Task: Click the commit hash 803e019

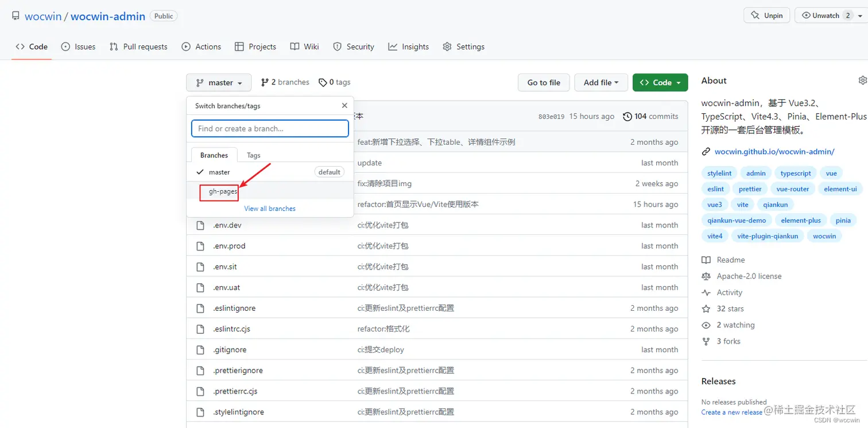Action: (551, 117)
